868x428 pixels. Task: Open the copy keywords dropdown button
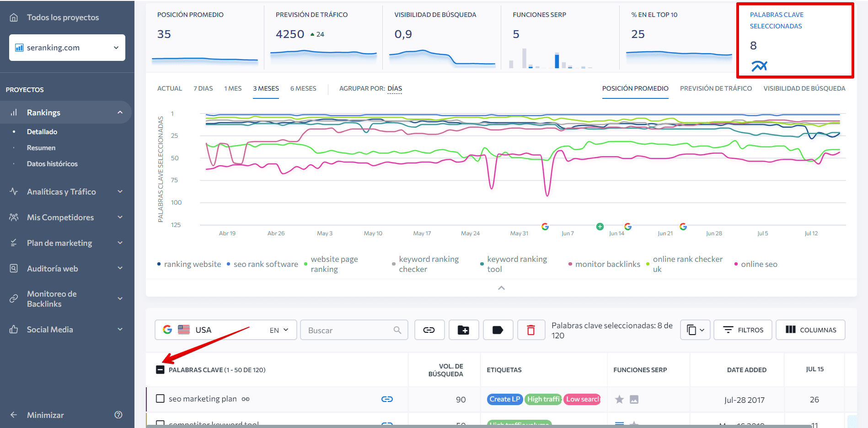coord(695,330)
